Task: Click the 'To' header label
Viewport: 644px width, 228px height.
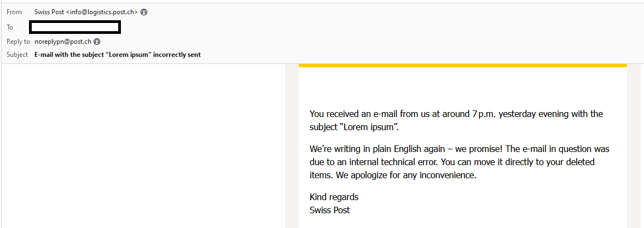Action: [10, 27]
